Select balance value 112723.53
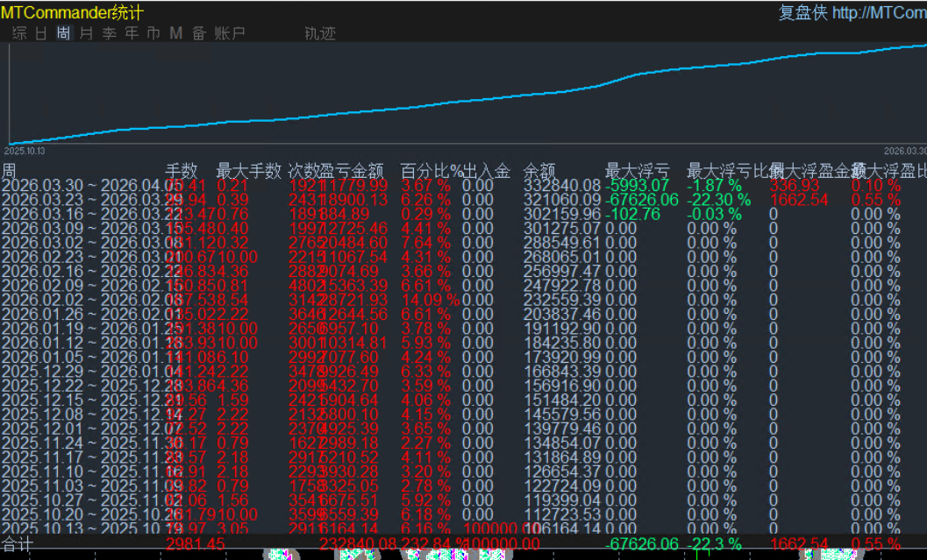The height and width of the screenshot is (560, 927). pos(561,515)
